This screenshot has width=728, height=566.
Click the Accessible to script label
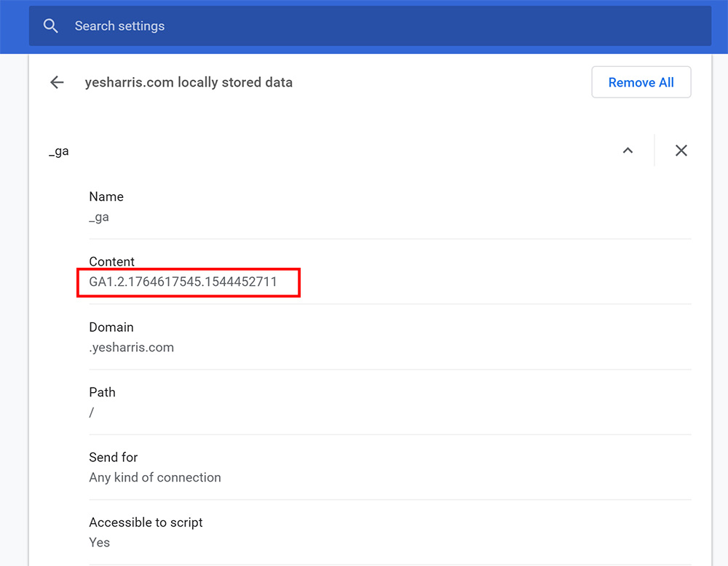[x=146, y=522]
